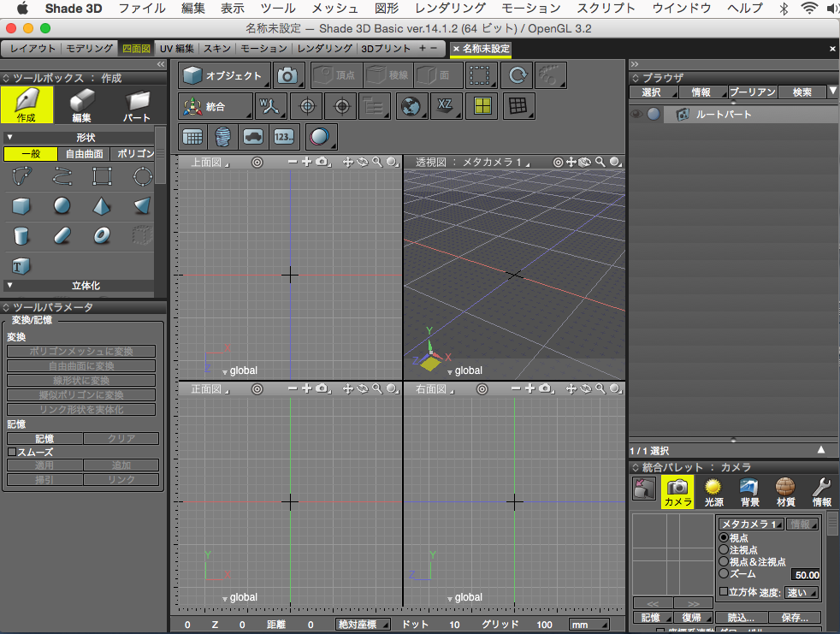Open the mm units dropdown
The height and width of the screenshot is (634, 840).
pos(589,625)
